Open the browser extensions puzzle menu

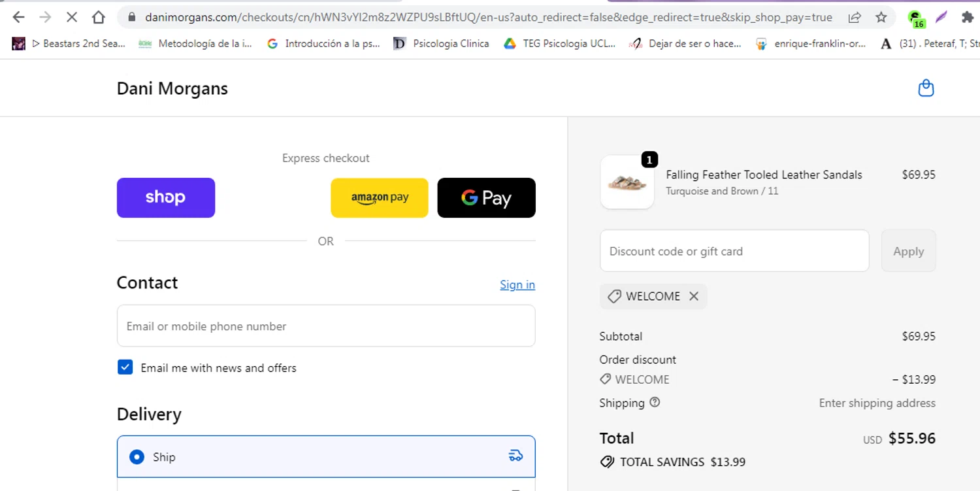coord(968,18)
